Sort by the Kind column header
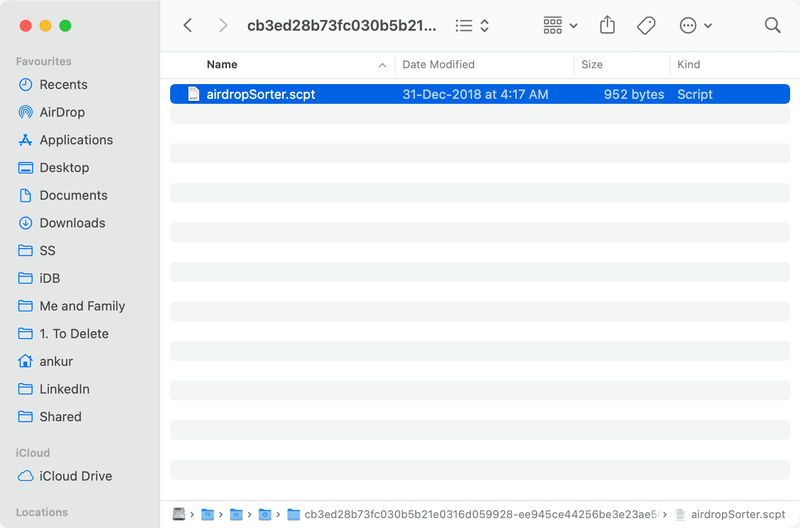This screenshot has width=800, height=528. click(688, 65)
